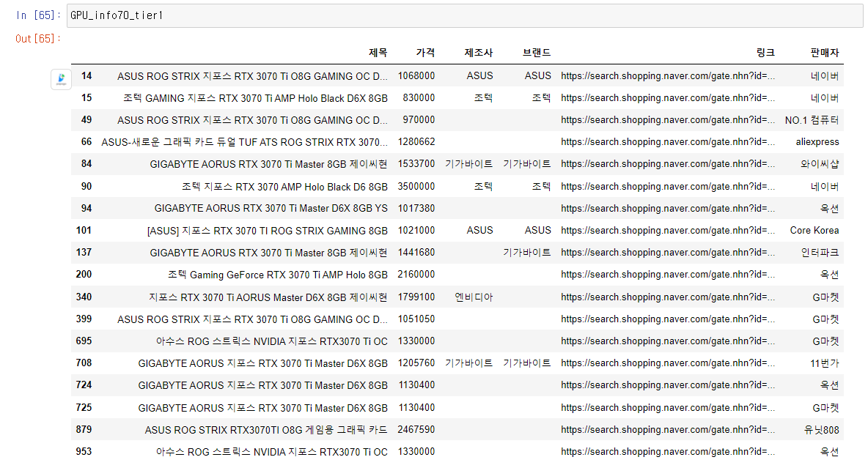Open the naver link in row 200

[x=668, y=275]
